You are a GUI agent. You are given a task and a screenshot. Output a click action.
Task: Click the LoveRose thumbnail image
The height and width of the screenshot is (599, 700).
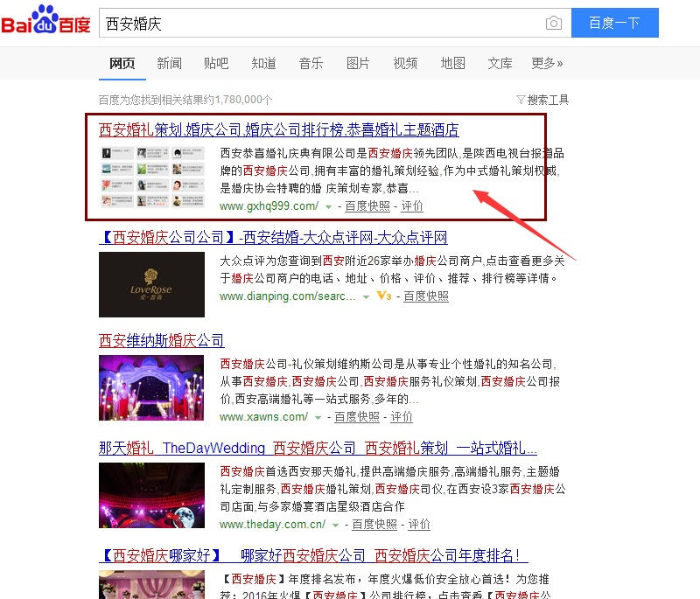[151, 284]
